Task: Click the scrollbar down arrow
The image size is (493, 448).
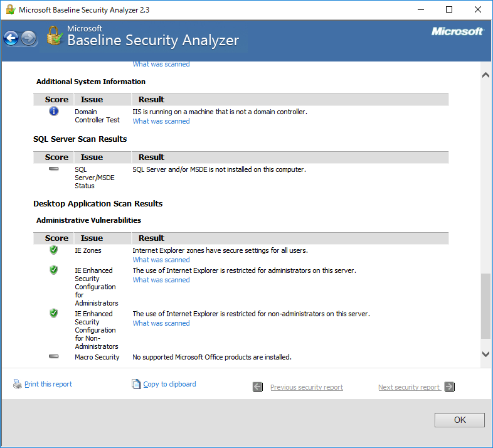Action: 485,354
